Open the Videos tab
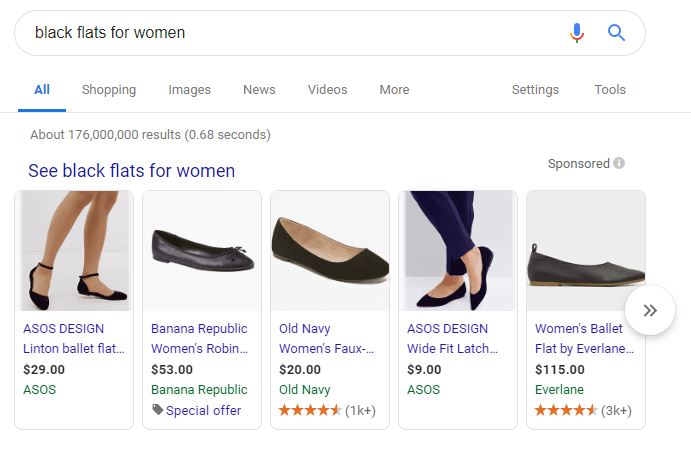This screenshot has height=451, width=691. point(327,89)
